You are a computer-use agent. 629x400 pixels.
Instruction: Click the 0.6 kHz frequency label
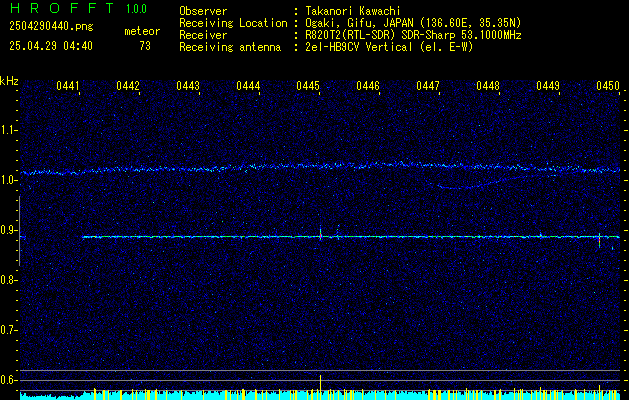pos(10,380)
